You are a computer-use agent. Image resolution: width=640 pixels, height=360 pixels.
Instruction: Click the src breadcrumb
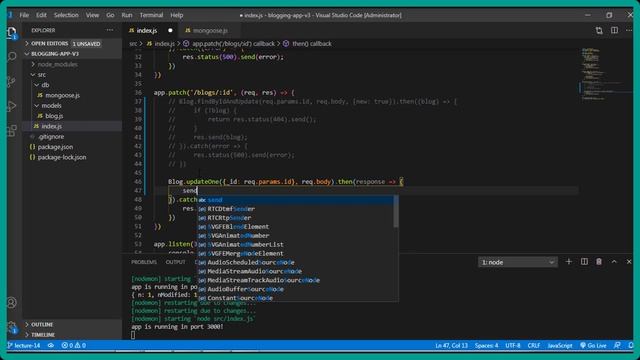(133, 44)
